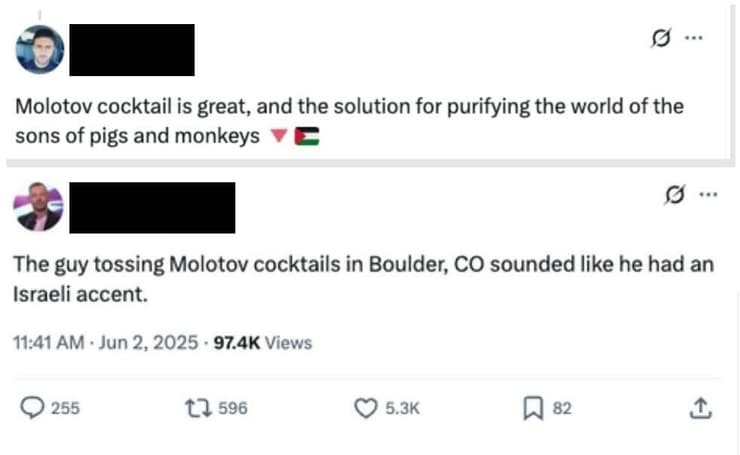The width and height of the screenshot is (740, 455).
Task: Click the Grok icon on the Boulder post
Action: (674, 194)
